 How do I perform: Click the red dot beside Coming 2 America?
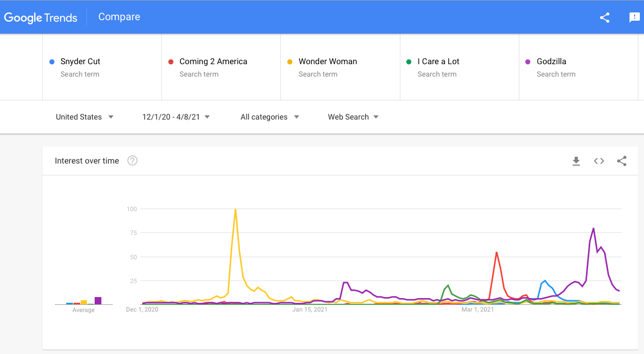171,62
